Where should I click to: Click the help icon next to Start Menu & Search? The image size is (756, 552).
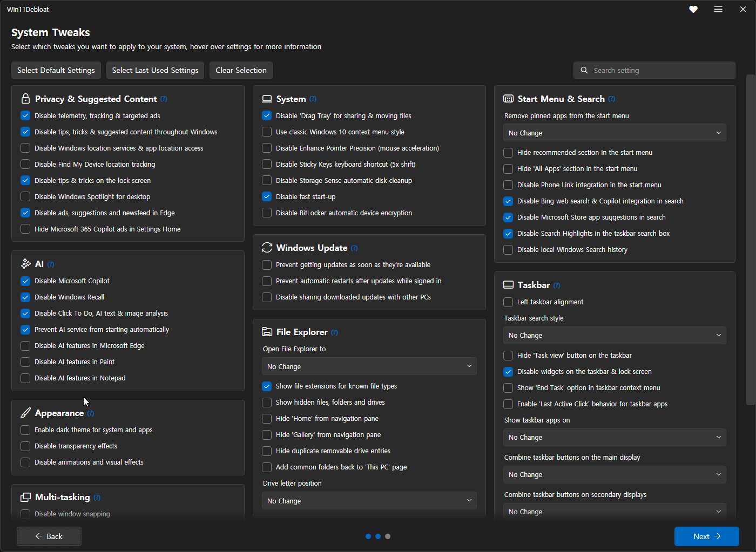pos(612,99)
